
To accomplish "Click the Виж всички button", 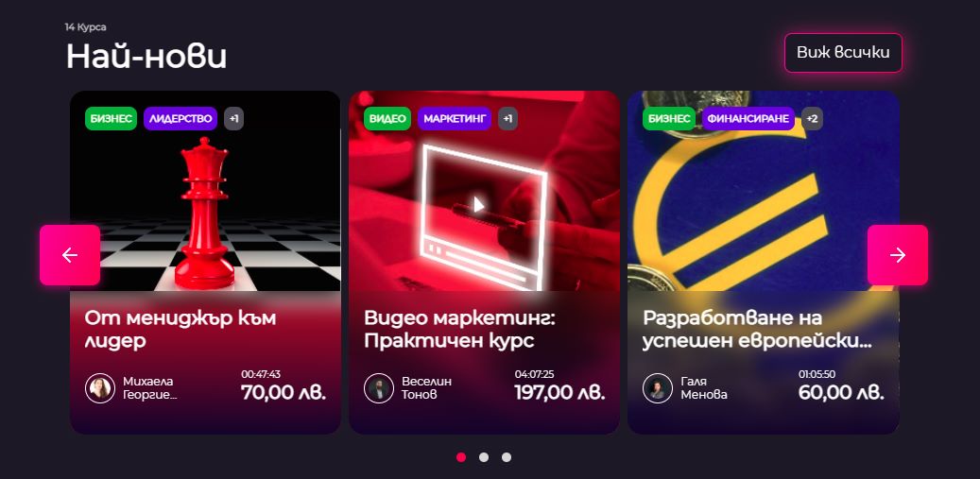I will click(x=843, y=53).
